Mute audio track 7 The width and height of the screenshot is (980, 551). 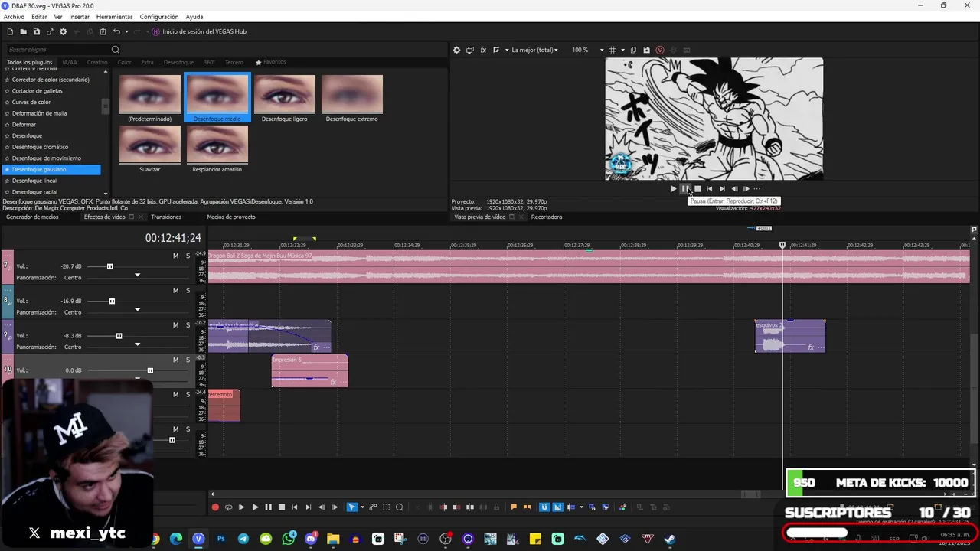(175, 256)
